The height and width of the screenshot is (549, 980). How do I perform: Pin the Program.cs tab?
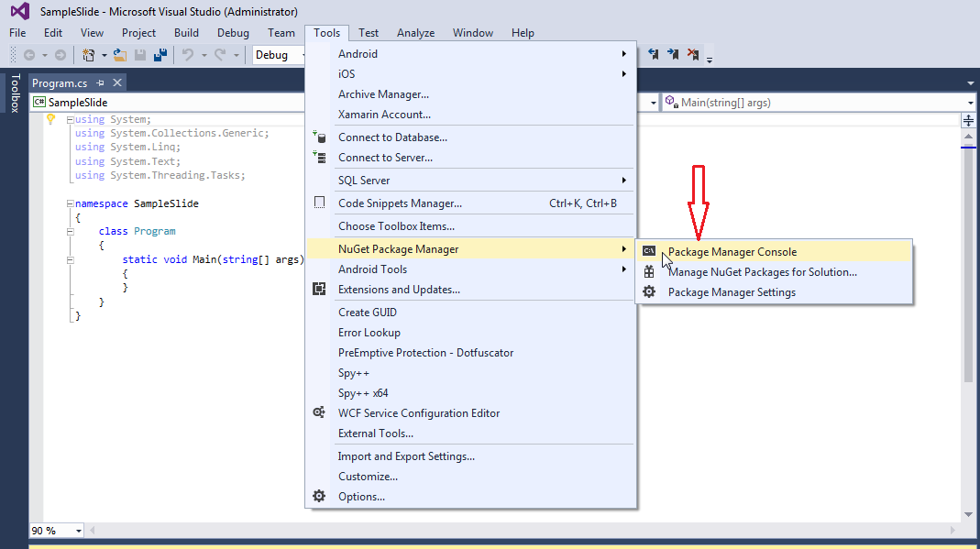coord(100,82)
